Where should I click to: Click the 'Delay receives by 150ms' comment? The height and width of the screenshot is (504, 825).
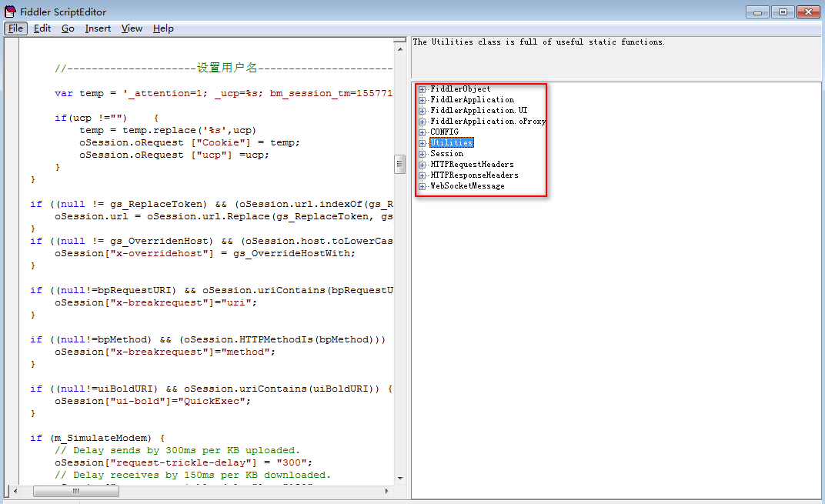[192, 475]
